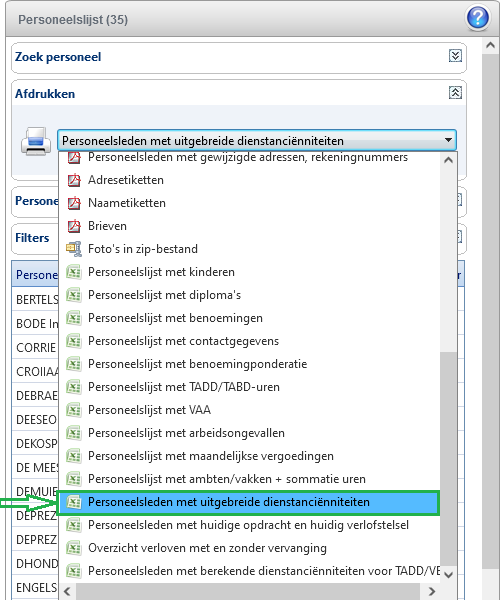Select the Adresetiketten PDF icon
501x600 pixels.
point(73,180)
